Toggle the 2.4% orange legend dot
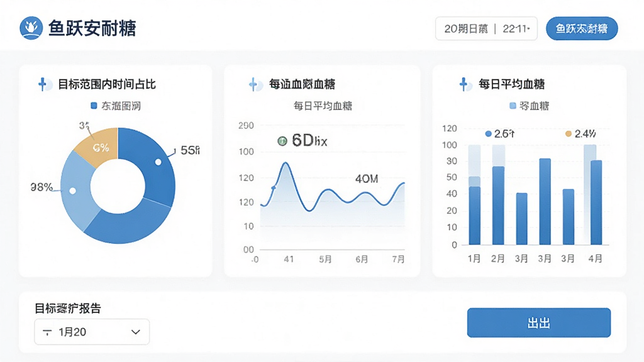This screenshot has width=644, height=362. click(x=569, y=134)
